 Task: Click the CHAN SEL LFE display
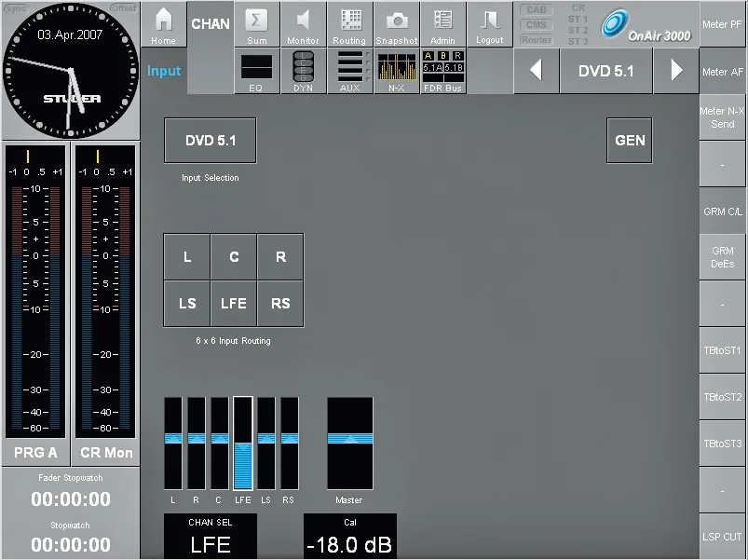(211, 536)
